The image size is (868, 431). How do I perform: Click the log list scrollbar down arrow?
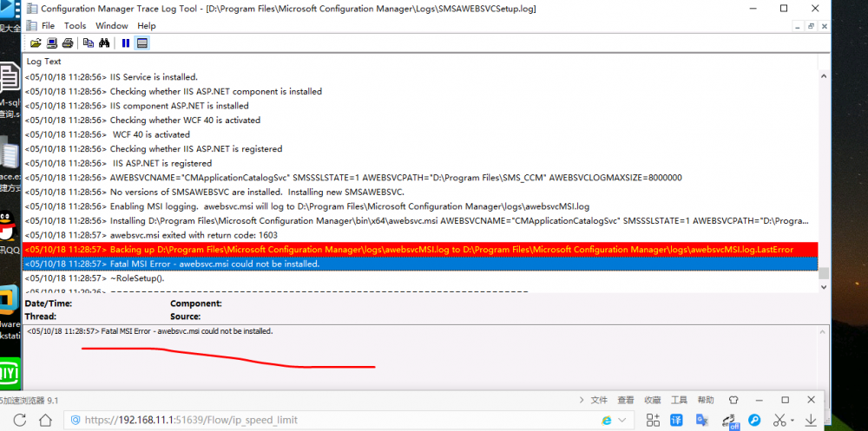pos(824,286)
